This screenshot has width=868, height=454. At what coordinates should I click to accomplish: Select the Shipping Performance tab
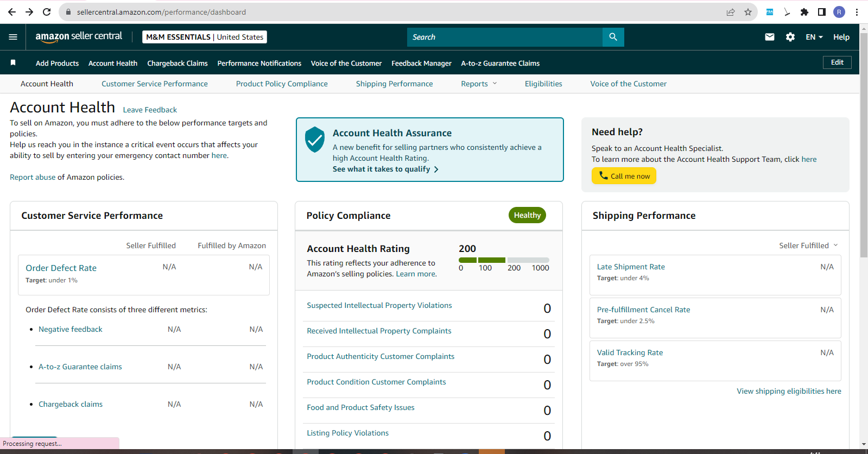click(x=395, y=84)
